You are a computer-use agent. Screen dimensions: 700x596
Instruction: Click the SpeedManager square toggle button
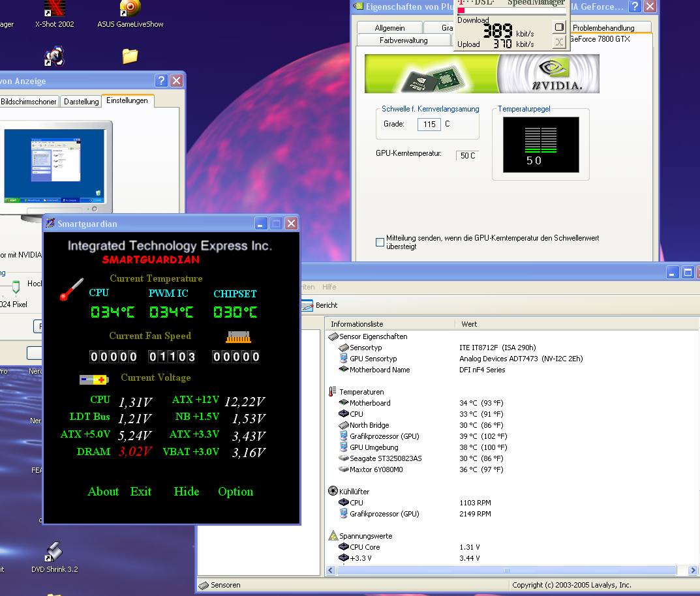pos(559,27)
